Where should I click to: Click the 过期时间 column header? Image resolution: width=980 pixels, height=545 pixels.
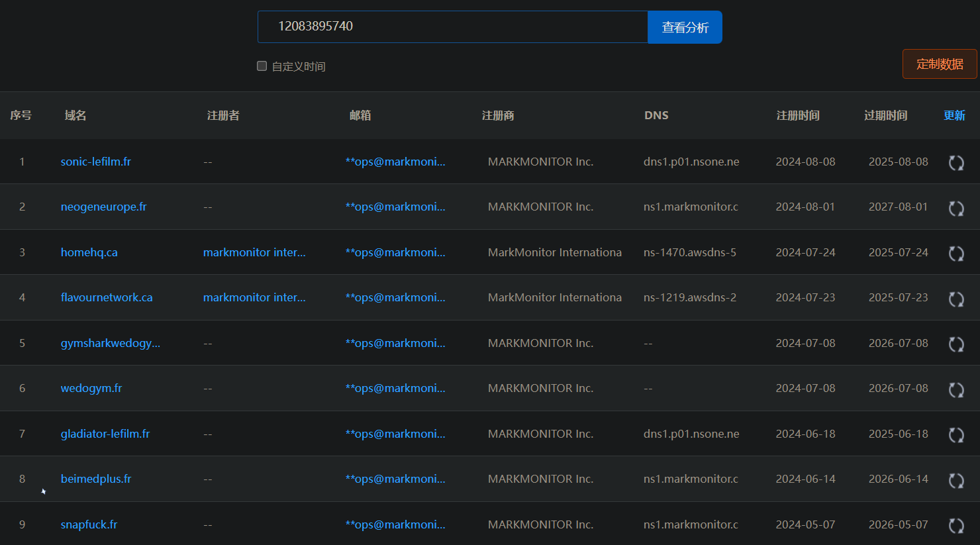click(885, 115)
